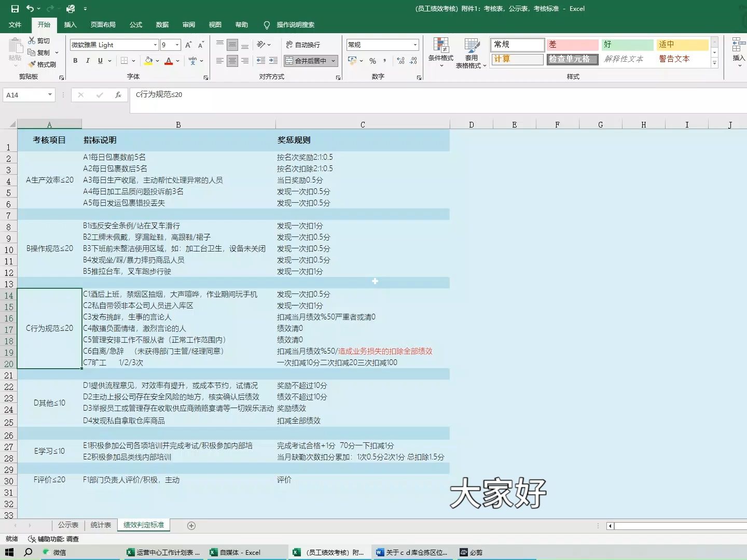
Task: Expand the merge options dropdown arrow
Action: [x=334, y=61]
